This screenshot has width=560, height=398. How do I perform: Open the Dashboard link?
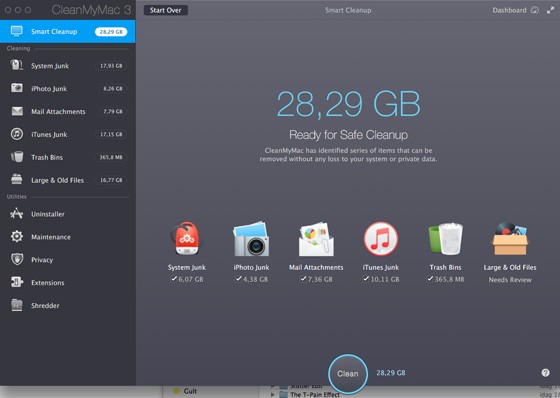tap(509, 10)
